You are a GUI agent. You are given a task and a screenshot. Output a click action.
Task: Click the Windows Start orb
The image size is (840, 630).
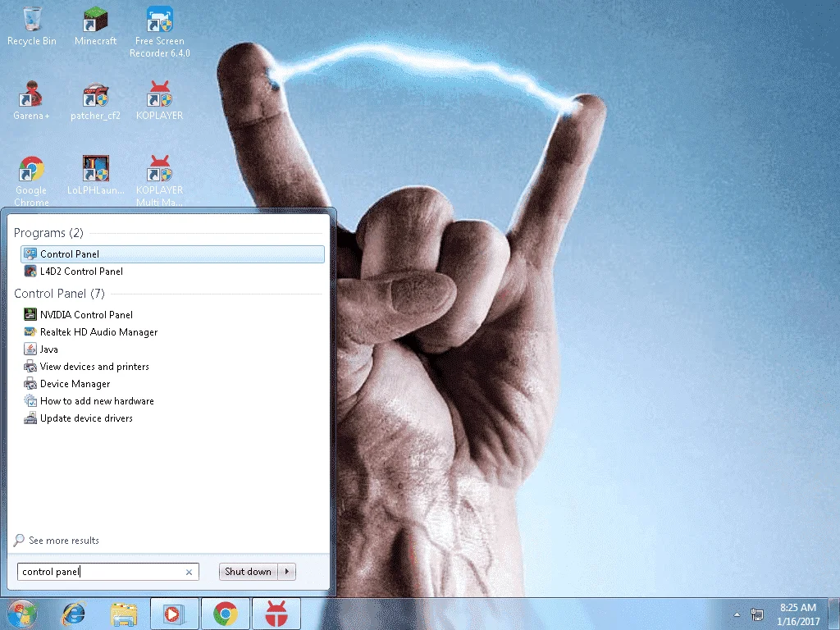click(x=21, y=614)
